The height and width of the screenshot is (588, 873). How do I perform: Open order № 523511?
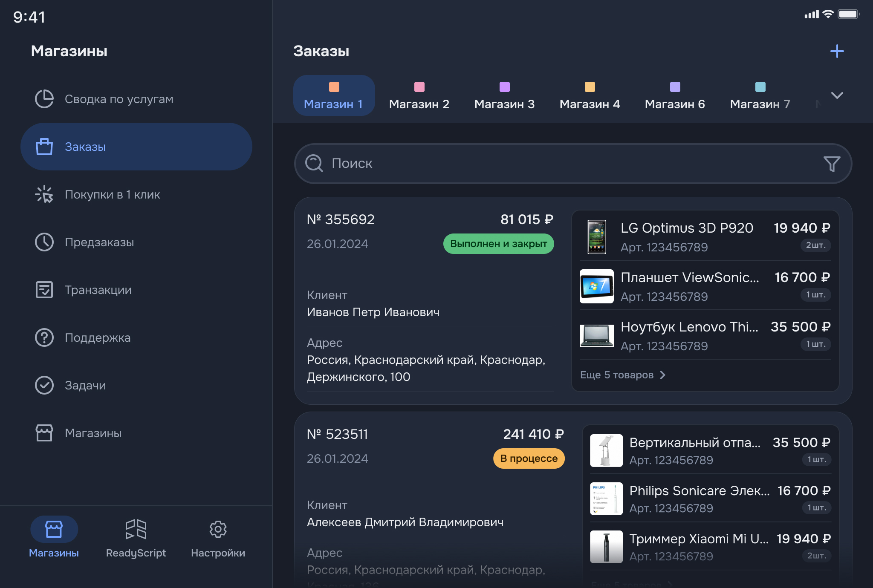click(337, 434)
